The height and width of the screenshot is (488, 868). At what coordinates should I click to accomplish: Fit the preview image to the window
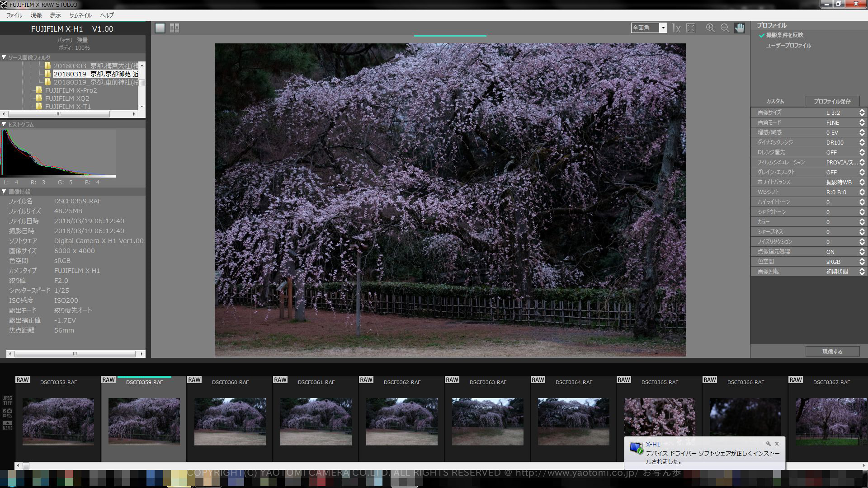tap(691, 28)
